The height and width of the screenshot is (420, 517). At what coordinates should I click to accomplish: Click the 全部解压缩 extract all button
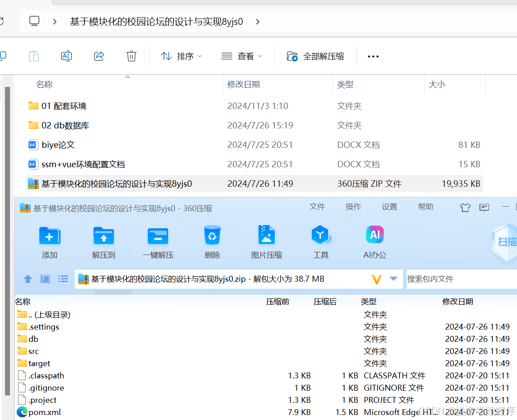(x=315, y=57)
